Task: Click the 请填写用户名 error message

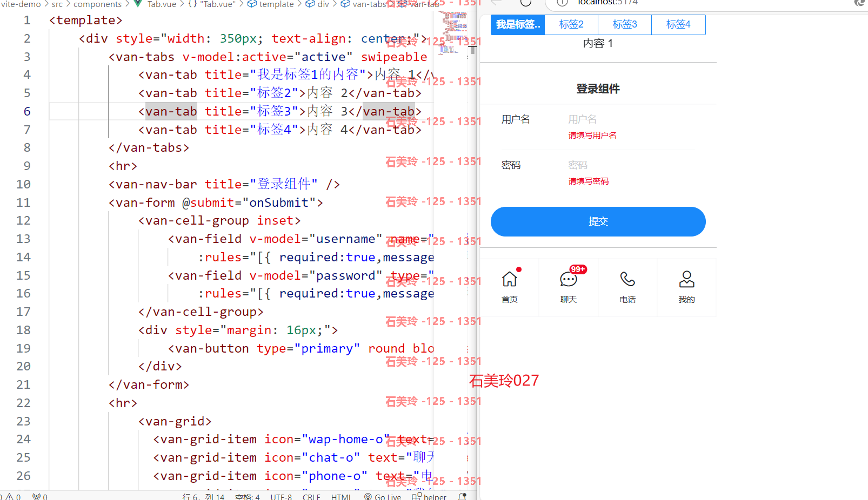Action: point(592,135)
